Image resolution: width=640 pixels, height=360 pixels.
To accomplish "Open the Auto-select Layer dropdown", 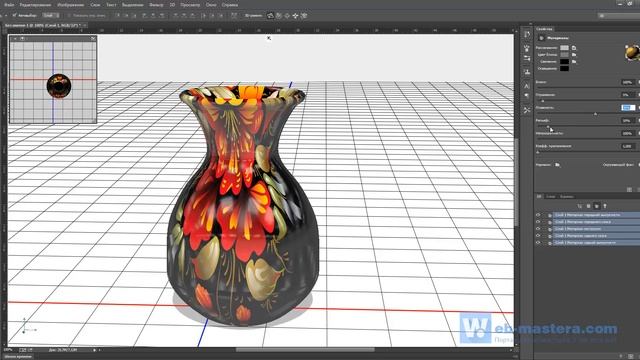I will [x=51, y=16].
